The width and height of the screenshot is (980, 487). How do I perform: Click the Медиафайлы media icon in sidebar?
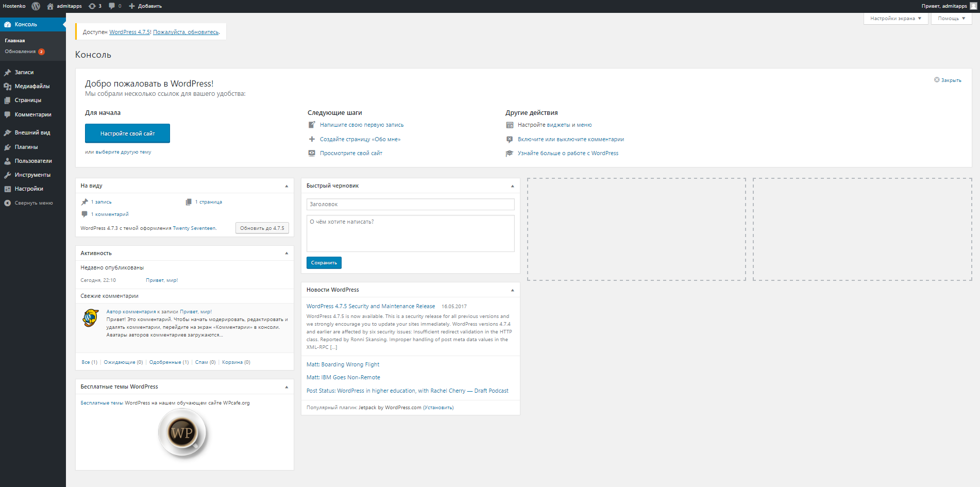click(x=8, y=86)
